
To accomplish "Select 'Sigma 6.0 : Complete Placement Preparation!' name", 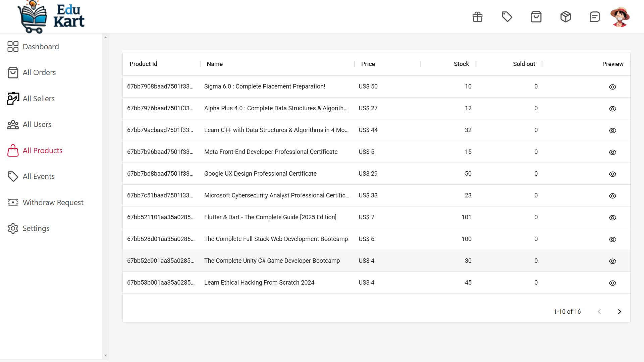I will 265,86.
